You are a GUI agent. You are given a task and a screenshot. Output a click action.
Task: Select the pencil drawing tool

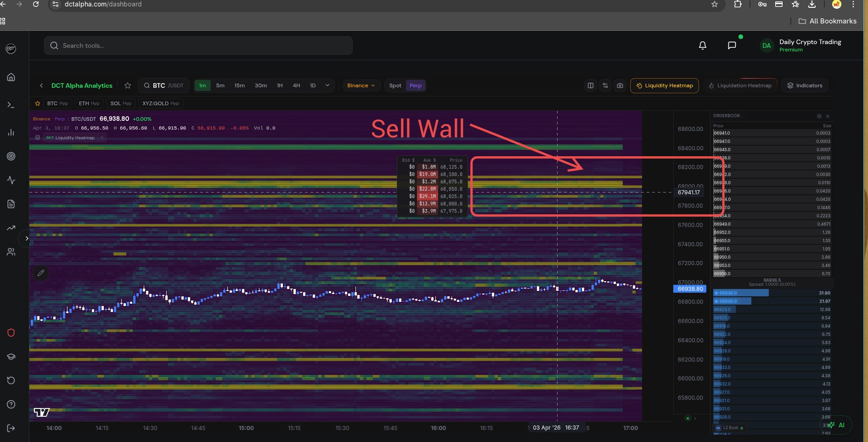(x=41, y=273)
